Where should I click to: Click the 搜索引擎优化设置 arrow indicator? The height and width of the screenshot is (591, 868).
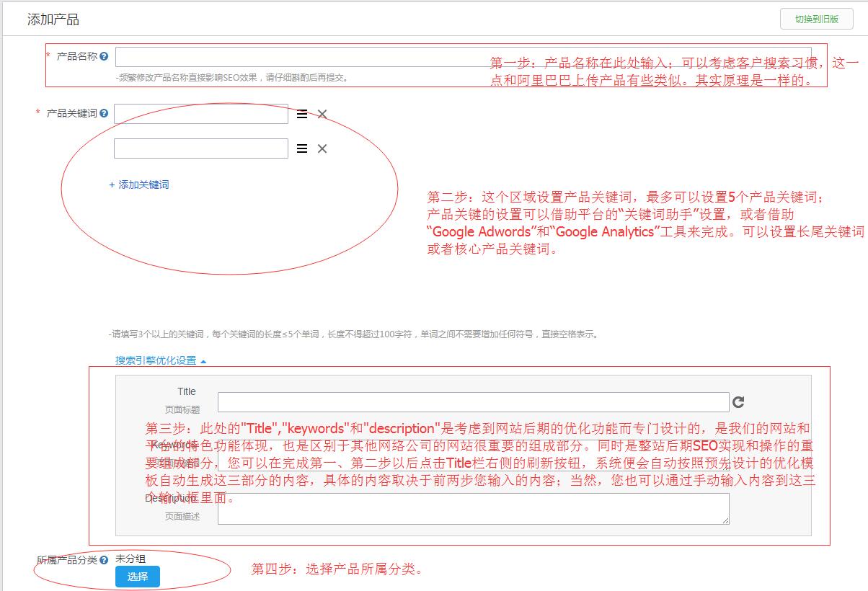203,361
